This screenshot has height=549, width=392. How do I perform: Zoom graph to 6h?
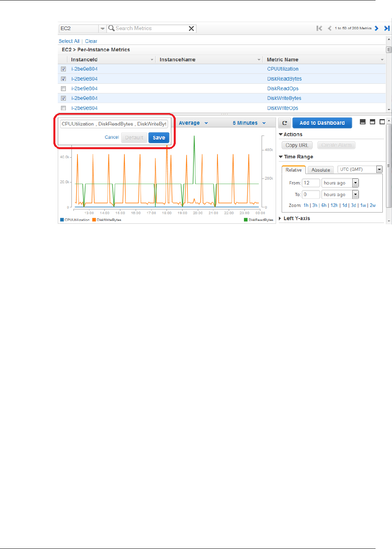pyautogui.click(x=324, y=205)
